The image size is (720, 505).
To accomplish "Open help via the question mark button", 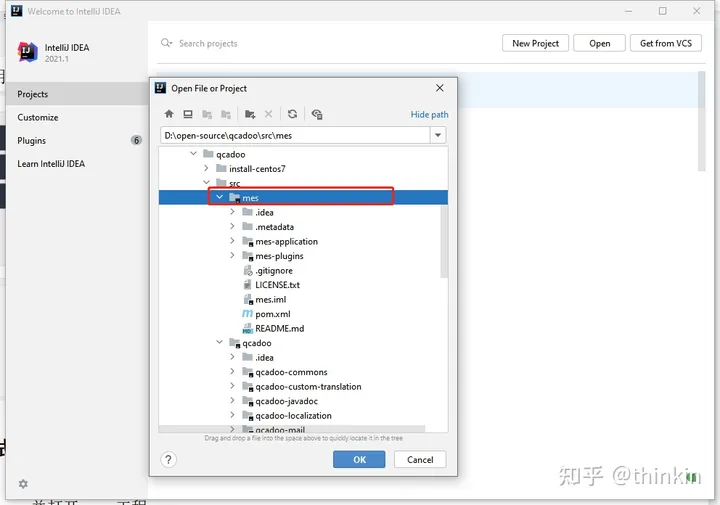I will pos(169,459).
